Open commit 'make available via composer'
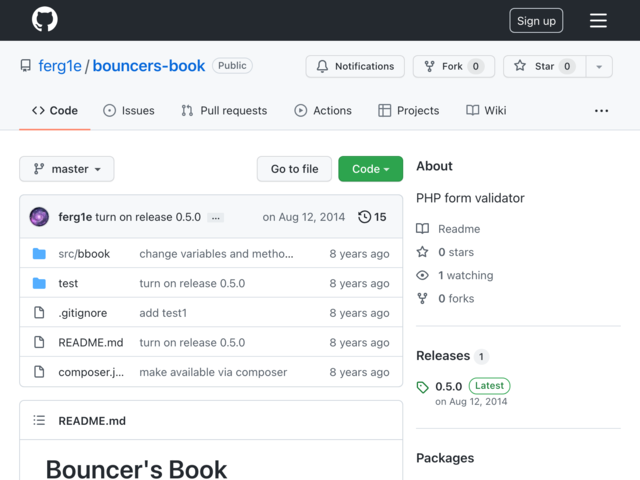This screenshot has height=480, width=640. (213, 372)
